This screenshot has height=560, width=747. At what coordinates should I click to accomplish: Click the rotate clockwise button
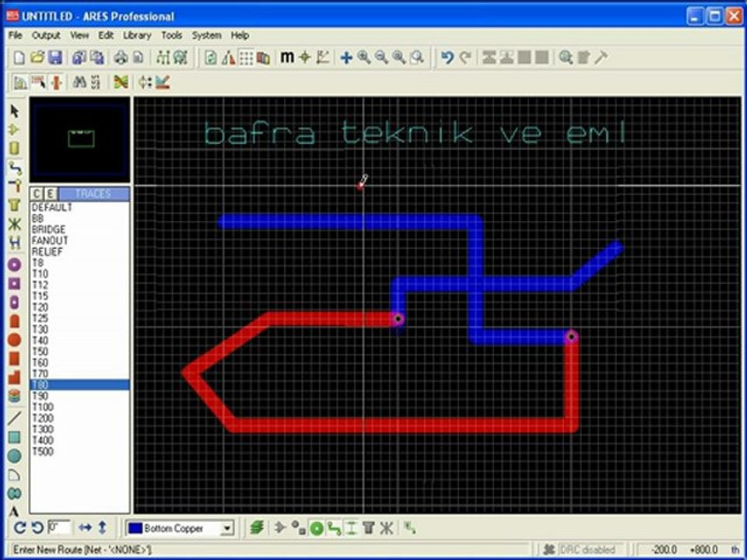point(20,527)
